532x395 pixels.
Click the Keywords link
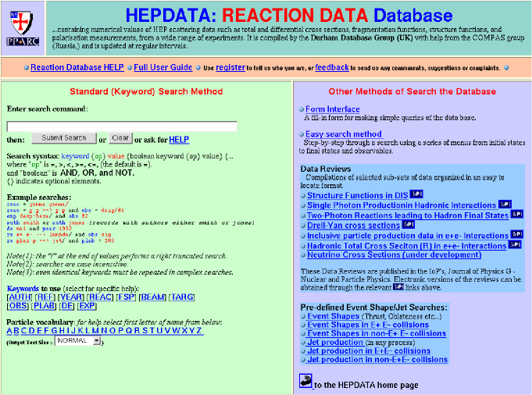click(x=23, y=289)
